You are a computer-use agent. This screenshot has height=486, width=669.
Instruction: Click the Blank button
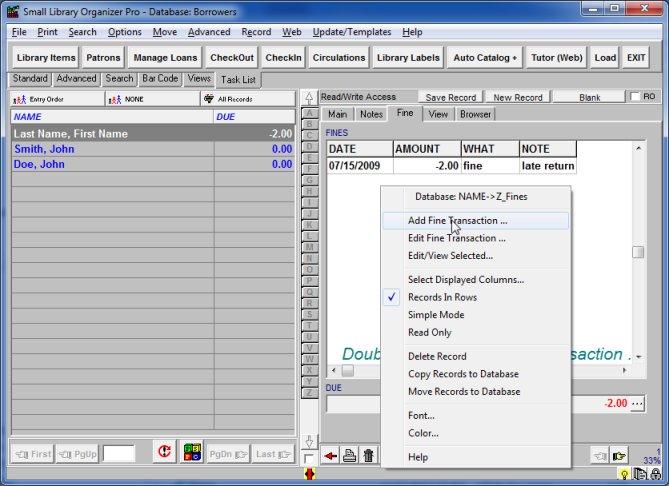pyautogui.click(x=590, y=97)
